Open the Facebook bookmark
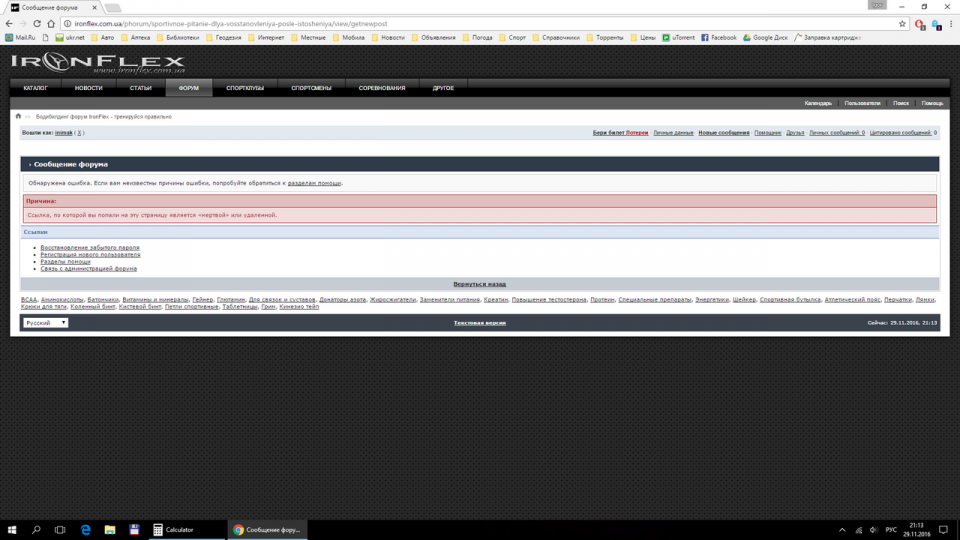 [x=719, y=38]
